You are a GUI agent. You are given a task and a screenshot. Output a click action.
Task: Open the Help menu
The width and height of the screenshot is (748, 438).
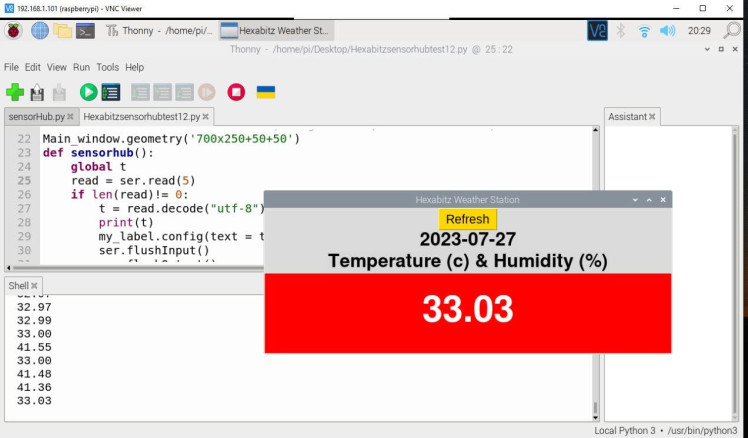[x=135, y=67]
